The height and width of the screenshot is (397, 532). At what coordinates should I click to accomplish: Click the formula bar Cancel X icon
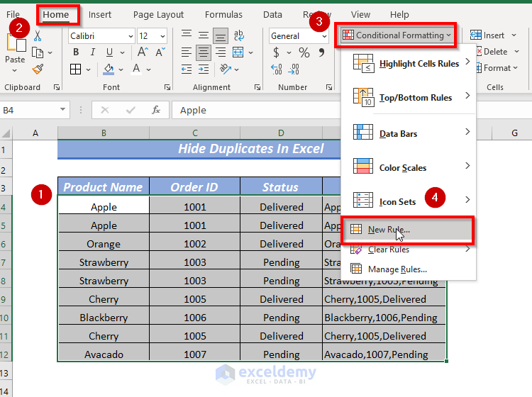(105, 110)
